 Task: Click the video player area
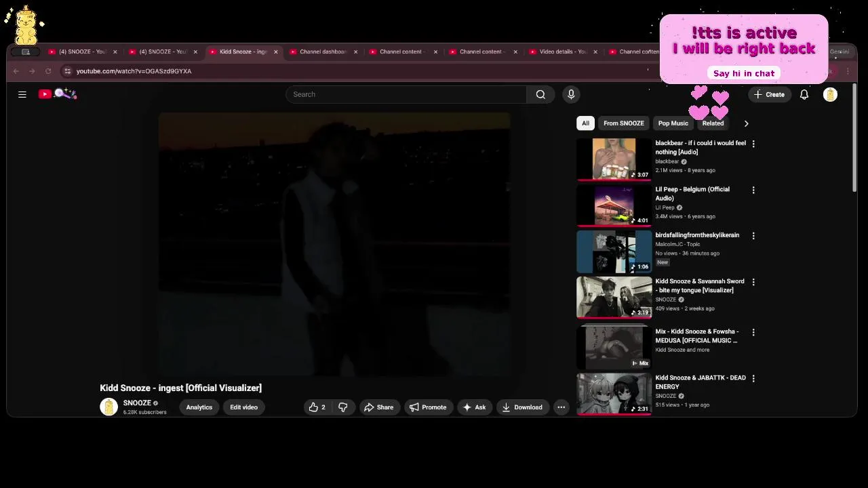[x=334, y=244]
